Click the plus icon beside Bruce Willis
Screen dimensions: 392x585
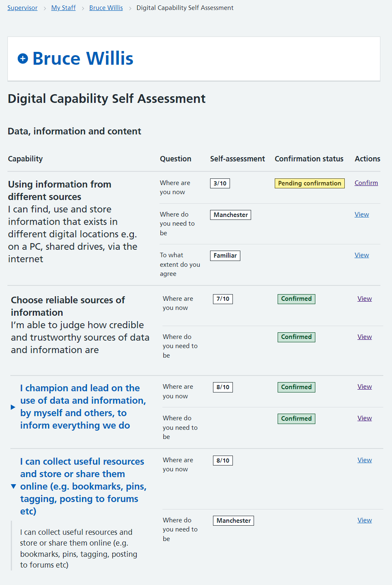point(23,59)
